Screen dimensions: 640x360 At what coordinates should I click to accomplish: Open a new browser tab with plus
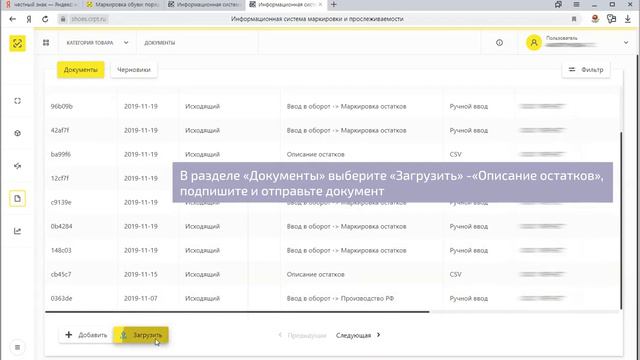point(333,4)
